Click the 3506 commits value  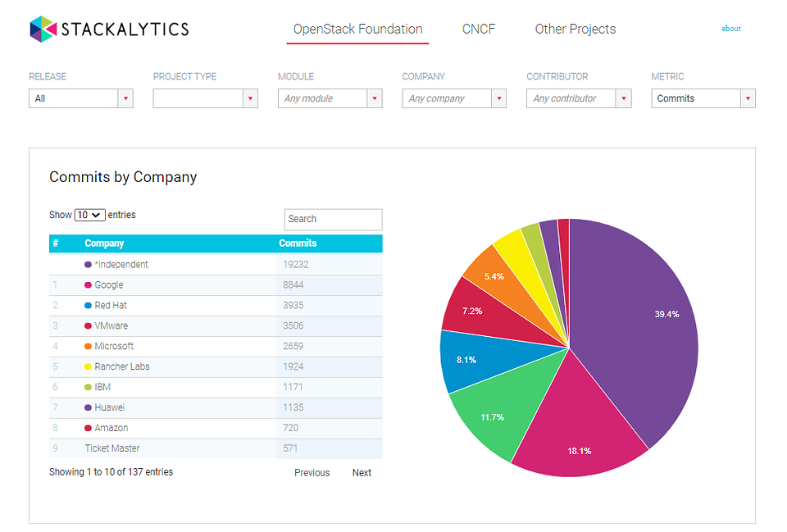click(293, 325)
